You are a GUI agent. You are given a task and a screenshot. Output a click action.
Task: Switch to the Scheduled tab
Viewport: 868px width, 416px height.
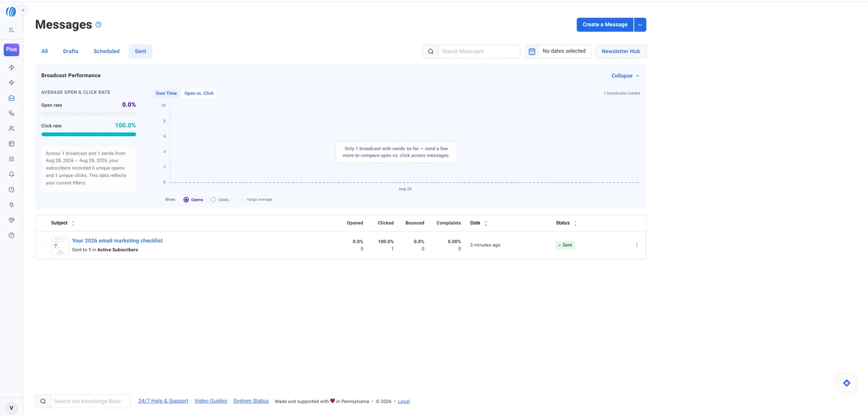(x=106, y=52)
